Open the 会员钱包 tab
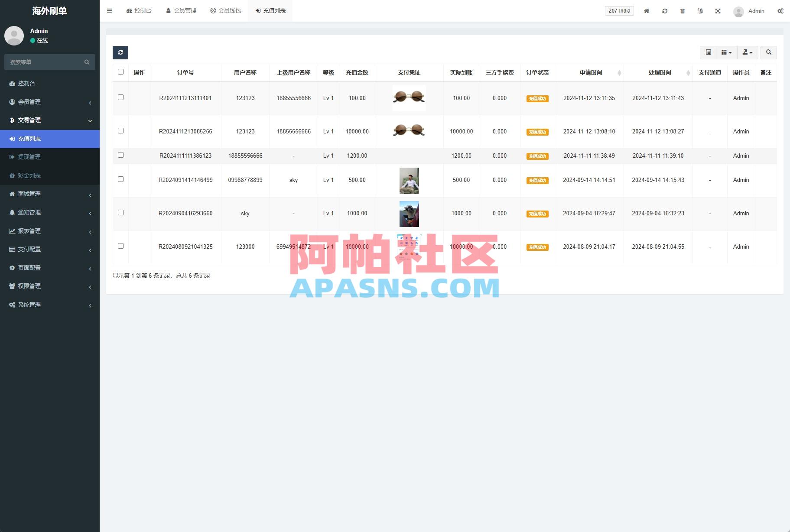The width and height of the screenshot is (790, 532). pyautogui.click(x=226, y=10)
